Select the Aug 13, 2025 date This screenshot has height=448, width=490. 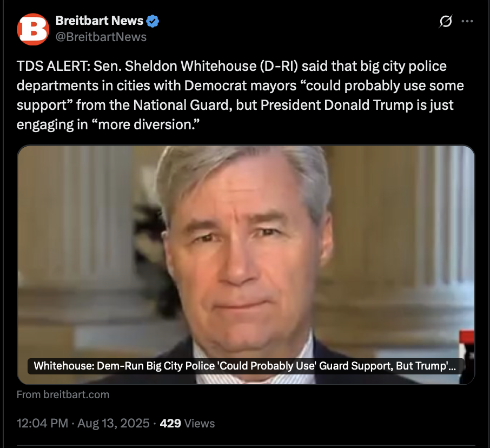114,423
